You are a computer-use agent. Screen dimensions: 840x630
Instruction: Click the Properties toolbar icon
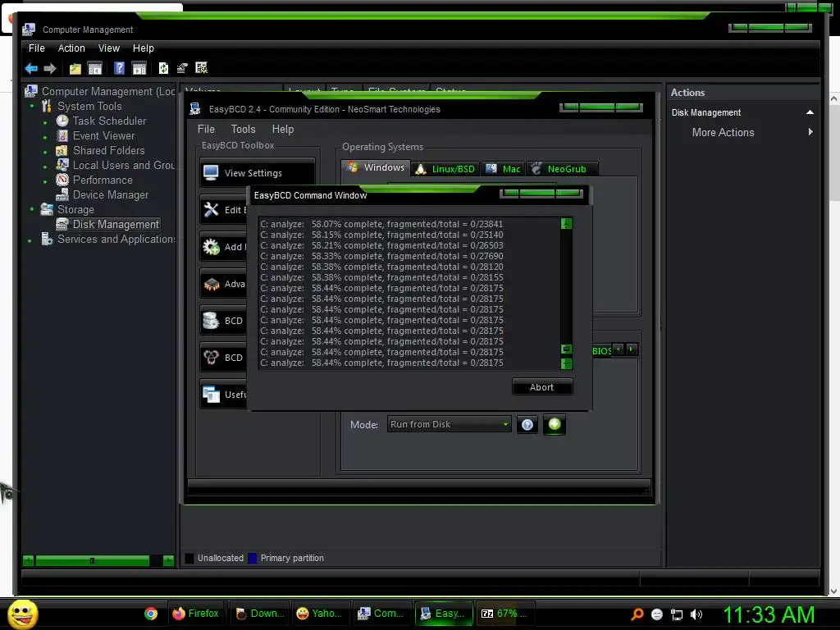(x=182, y=68)
